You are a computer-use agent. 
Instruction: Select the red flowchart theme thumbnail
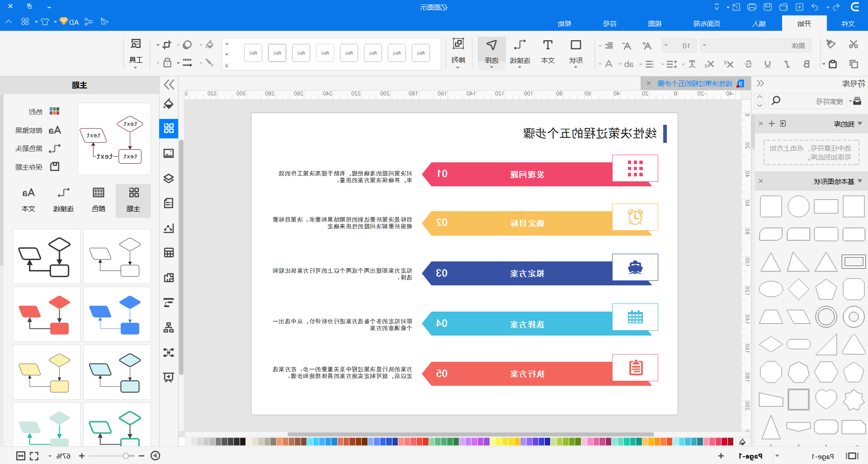tap(47, 314)
